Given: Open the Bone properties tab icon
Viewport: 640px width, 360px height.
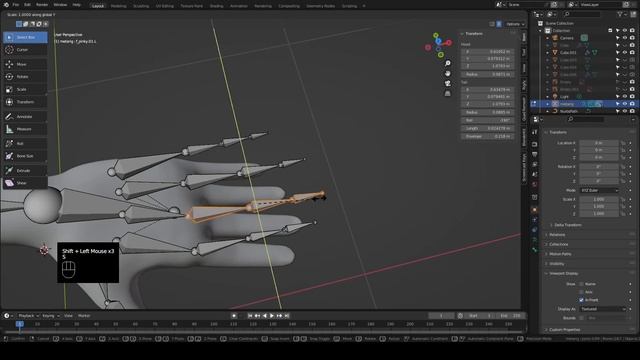Looking at the screenshot, I should coord(535,249).
